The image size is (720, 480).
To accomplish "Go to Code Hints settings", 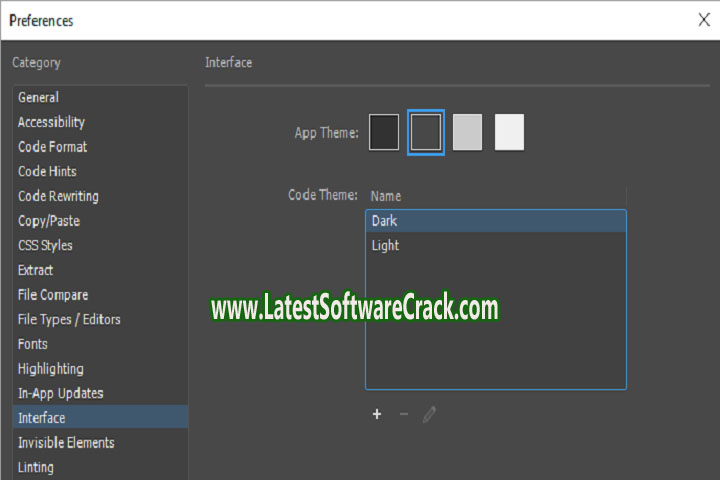I will pyautogui.click(x=47, y=171).
